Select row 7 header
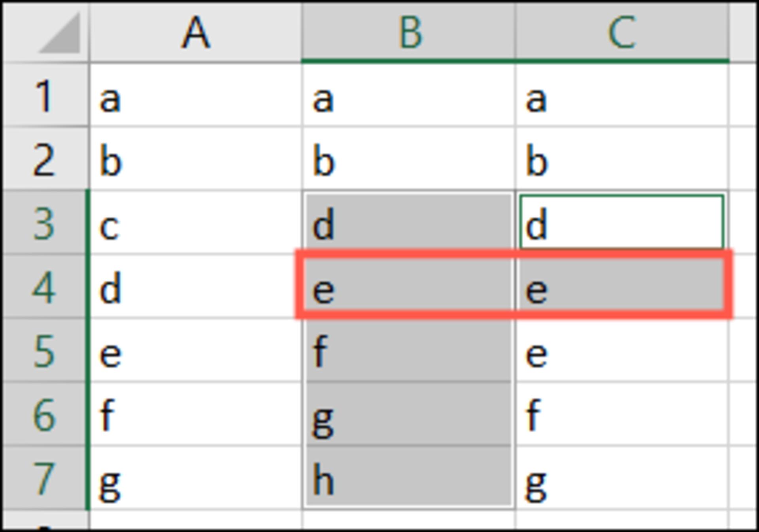Viewport: 759px width, 532px height. point(45,478)
